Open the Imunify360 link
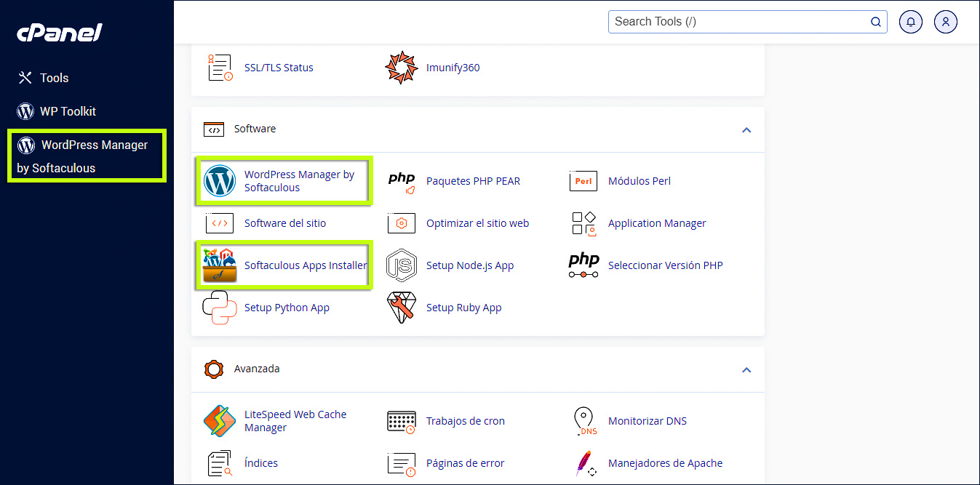 [x=453, y=68]
